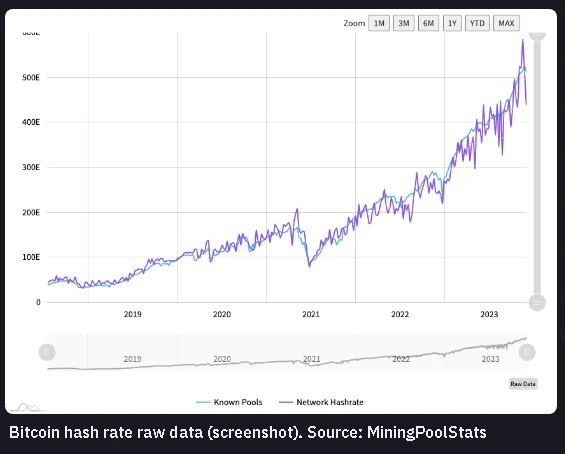
Task: Click the 2019 label in the navigator
Action: [132, 359]
